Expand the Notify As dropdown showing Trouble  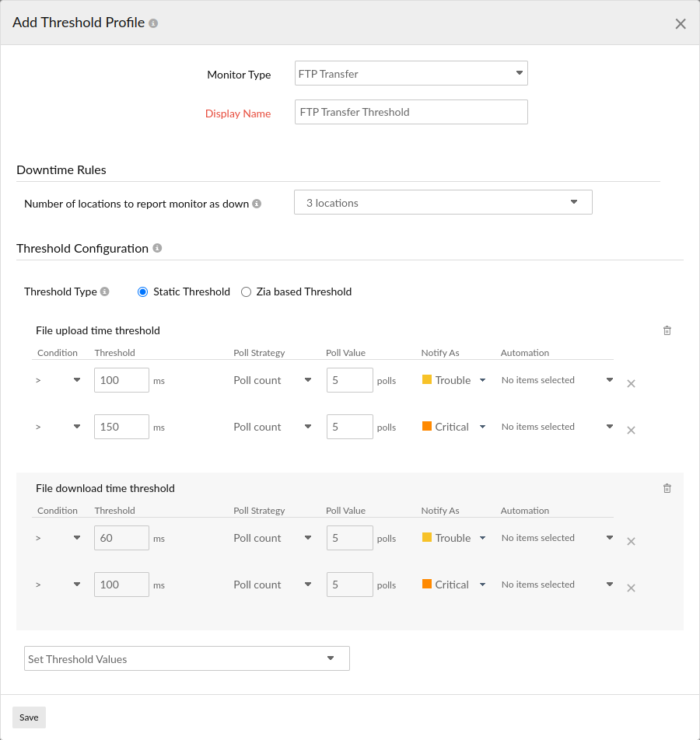pyautogui.click(x=482, y=380)
